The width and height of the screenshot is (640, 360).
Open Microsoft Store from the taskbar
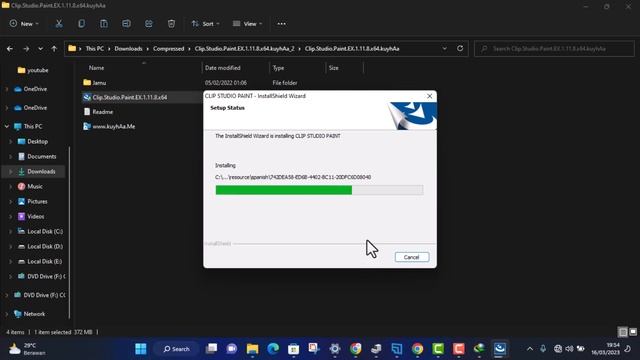coord(293,349)
